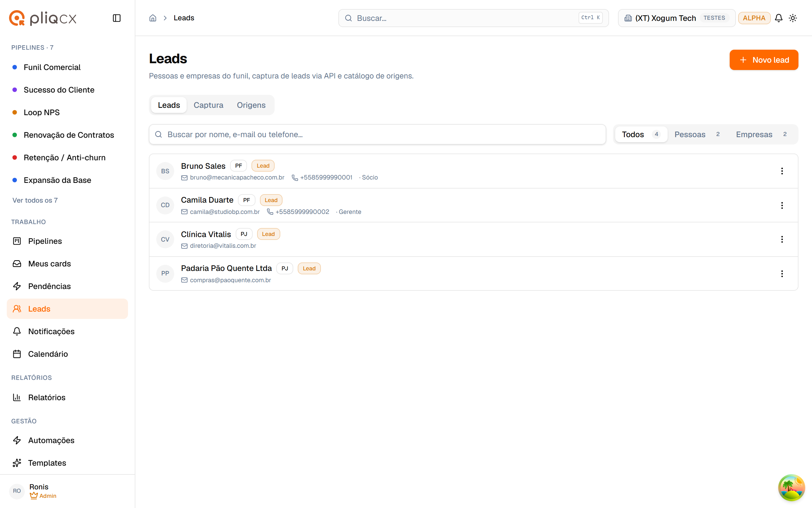812x508 pixels.
Task: Open Automações in sidebar
Action: tap(67, 440)
